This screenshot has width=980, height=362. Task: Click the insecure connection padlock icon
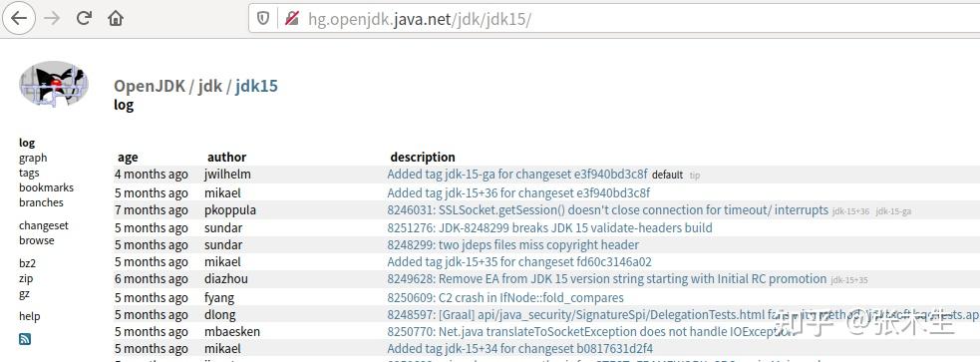tap(292, 19)
